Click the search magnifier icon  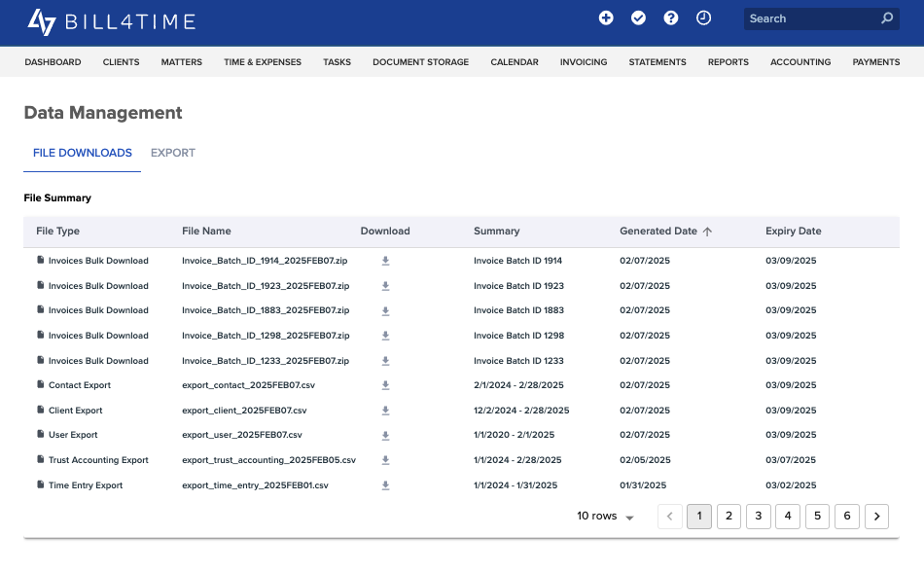(886, 18)
